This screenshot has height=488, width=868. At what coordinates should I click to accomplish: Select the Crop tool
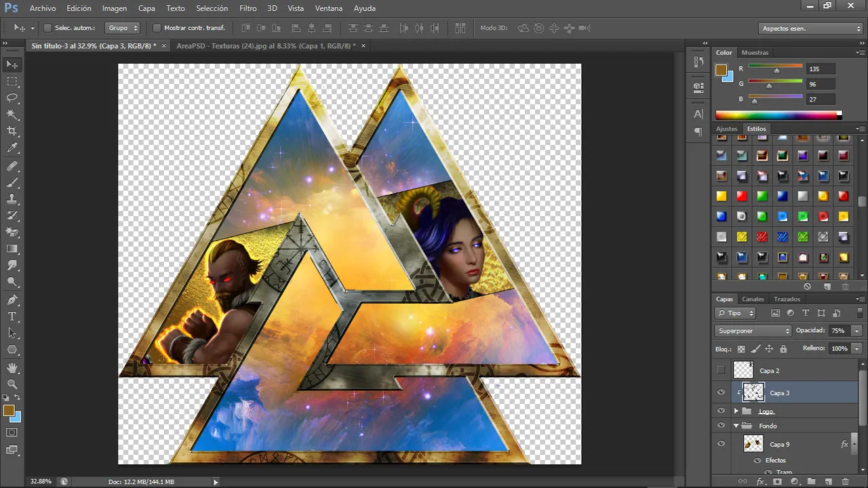pyautogui.click(x=12, y=131)
